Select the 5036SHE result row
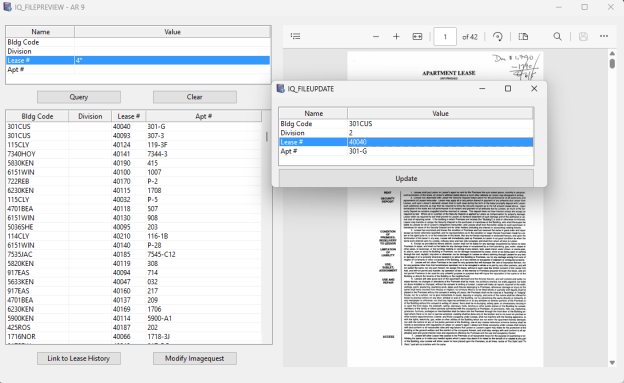Viewport: 624px width, 383px height. click(x=134, y=227)
